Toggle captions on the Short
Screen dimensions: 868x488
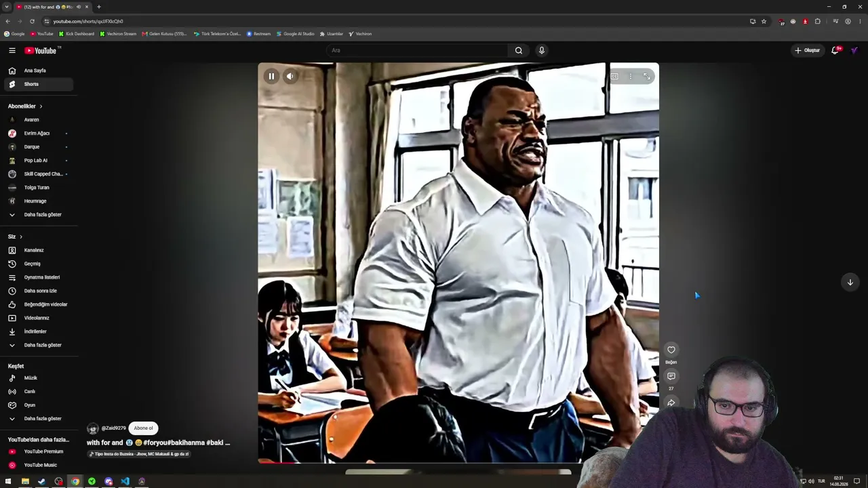pyautogui.click(x=614, y=76)
